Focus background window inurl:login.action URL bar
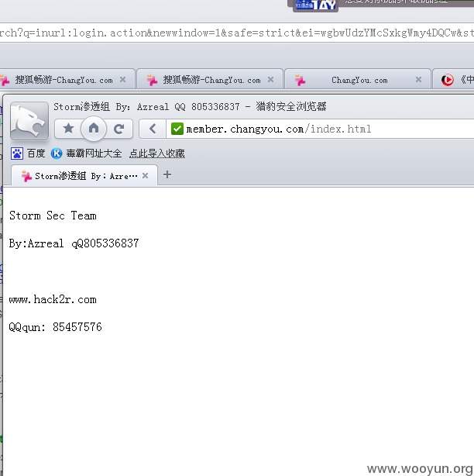The width and height of the screenshot is (474, 476). (237, 33)
